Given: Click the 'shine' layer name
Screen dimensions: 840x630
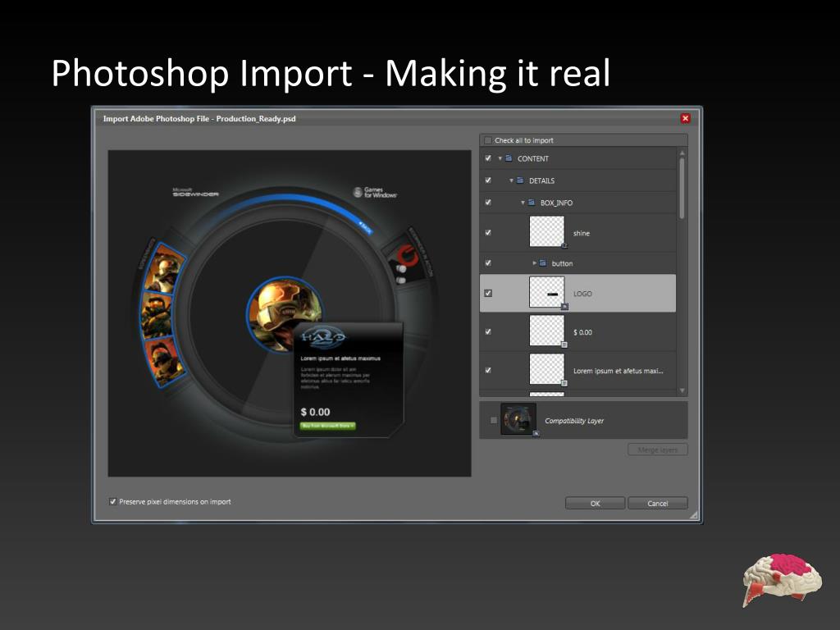Looking at the screenshot, I should pos(582,233).
